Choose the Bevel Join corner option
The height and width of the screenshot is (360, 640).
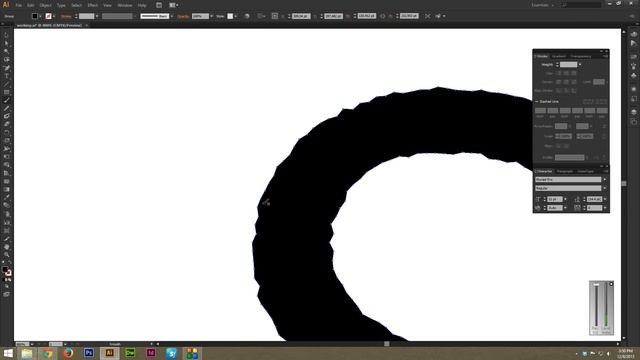tap(573, 82)
